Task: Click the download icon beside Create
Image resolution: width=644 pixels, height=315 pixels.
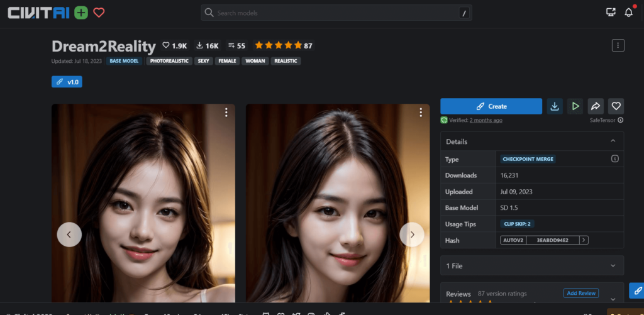Action: click(x=555, y=106)
